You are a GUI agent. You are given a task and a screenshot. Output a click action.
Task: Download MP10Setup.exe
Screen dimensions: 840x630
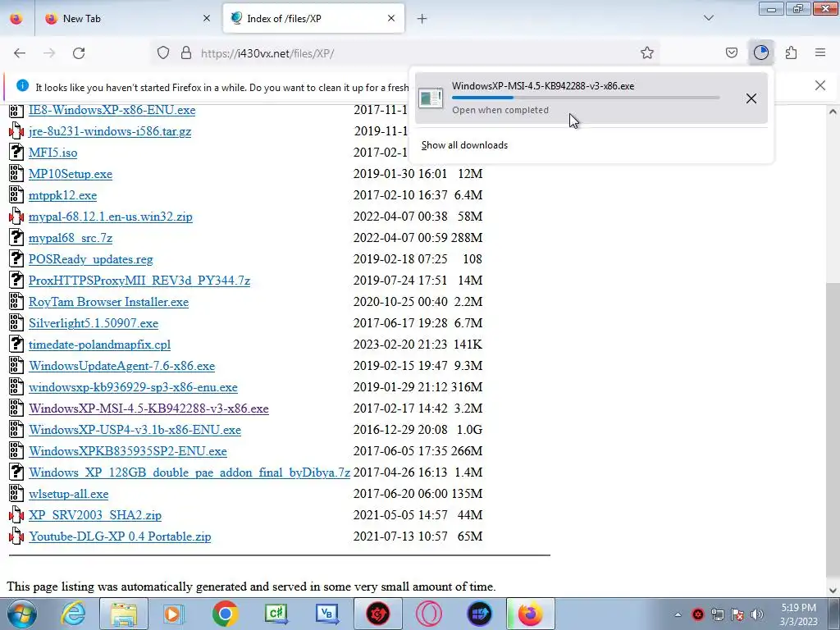pos(71,174)
